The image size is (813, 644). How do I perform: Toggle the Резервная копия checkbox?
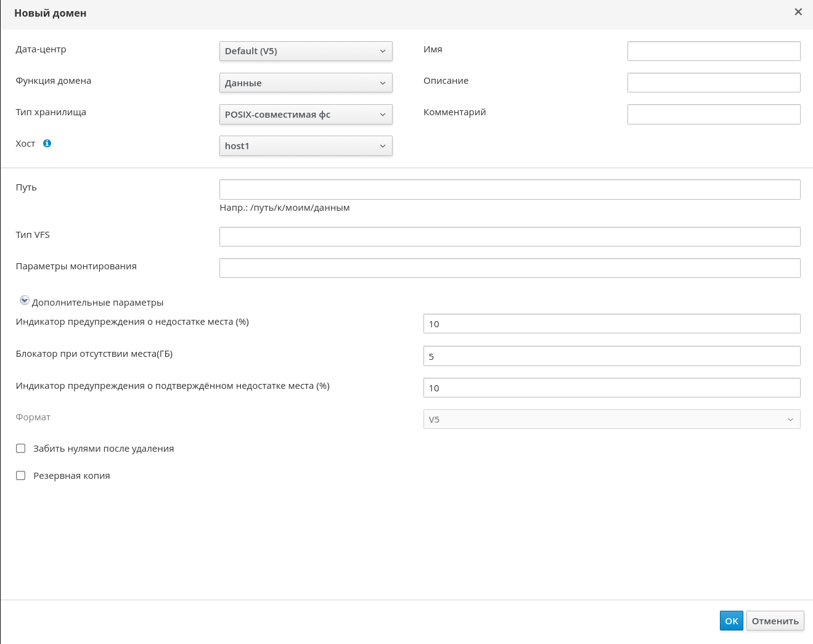click(x=21, y=476)
